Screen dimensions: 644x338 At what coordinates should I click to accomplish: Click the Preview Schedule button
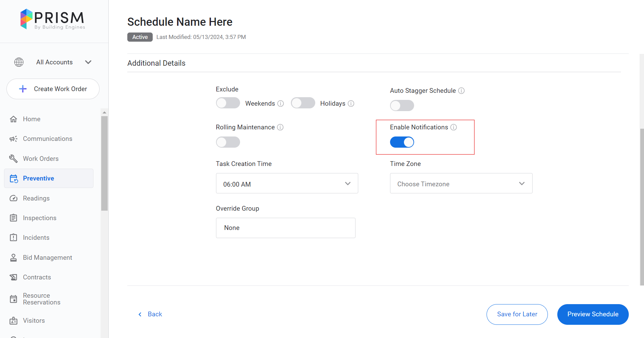[x=593, y=314]
